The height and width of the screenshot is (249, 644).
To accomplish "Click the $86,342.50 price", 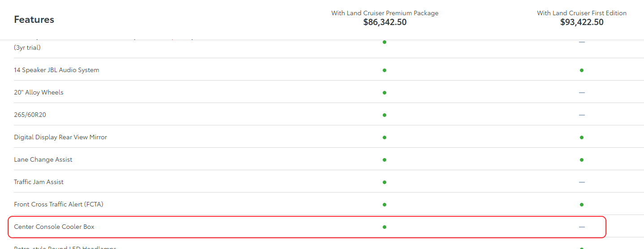I will click(x=385, y=22).
